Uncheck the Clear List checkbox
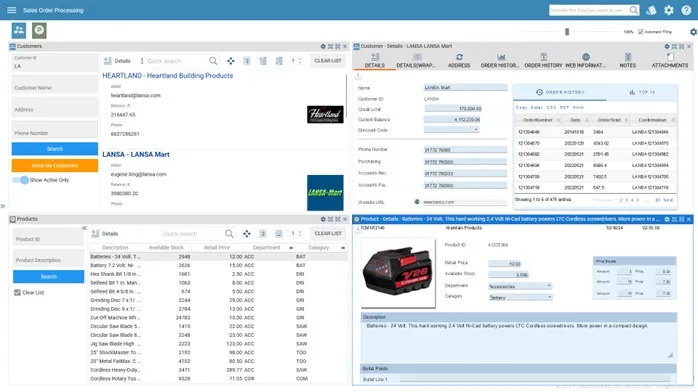This screenshot has width=698, height=392. tap(17, 292)
